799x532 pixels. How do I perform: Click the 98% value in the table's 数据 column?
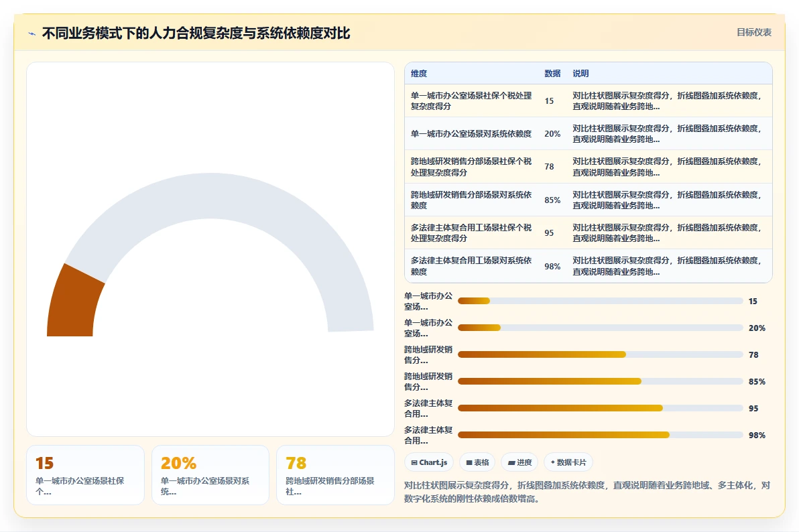pyautogui.click(x=552, y=266)
